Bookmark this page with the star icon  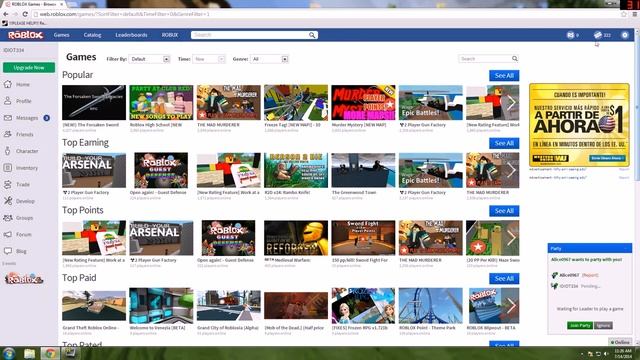(624, 14)
